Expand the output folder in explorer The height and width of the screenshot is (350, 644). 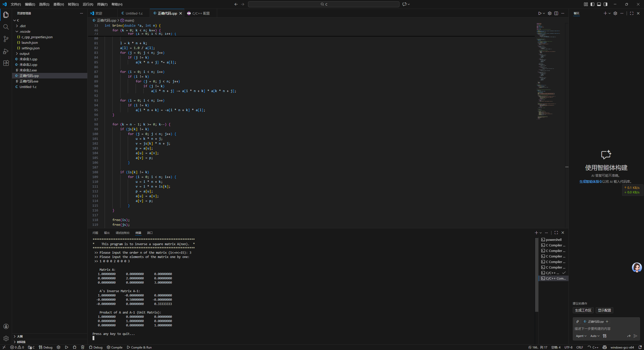[x=24, y=54]
